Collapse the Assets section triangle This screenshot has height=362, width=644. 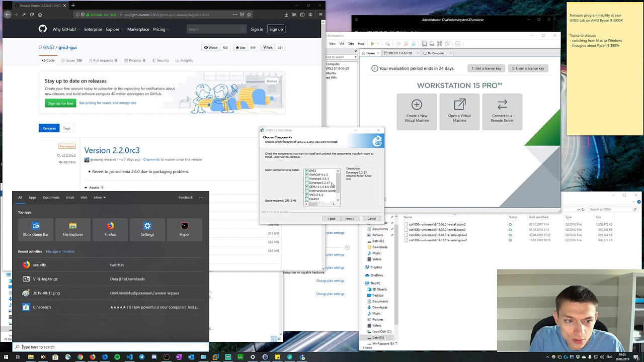coord(86,188)
